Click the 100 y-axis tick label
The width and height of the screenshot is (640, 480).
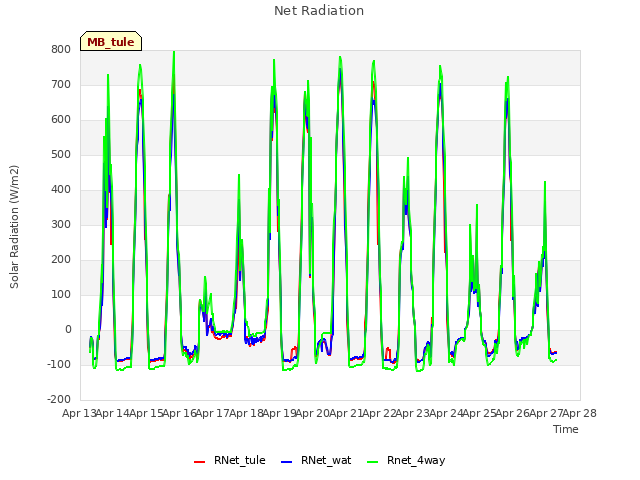pyautogui.click(x=61, y=295)
